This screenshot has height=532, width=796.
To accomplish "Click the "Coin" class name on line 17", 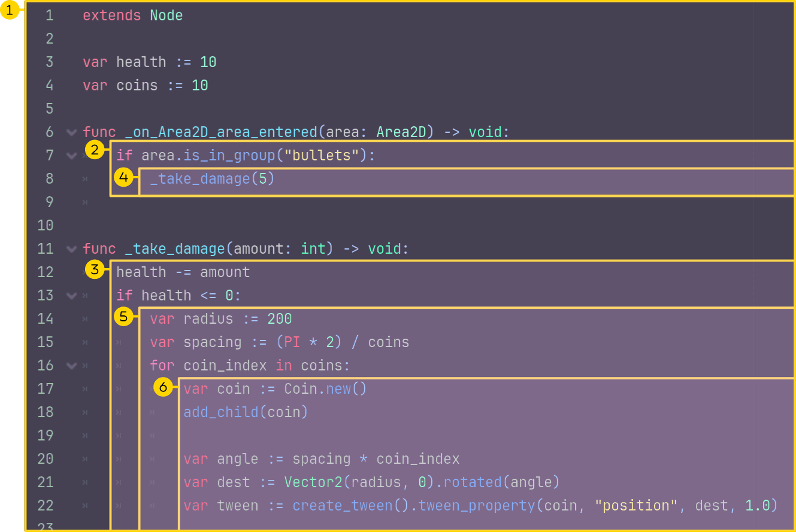I will [x=301, y=389].
